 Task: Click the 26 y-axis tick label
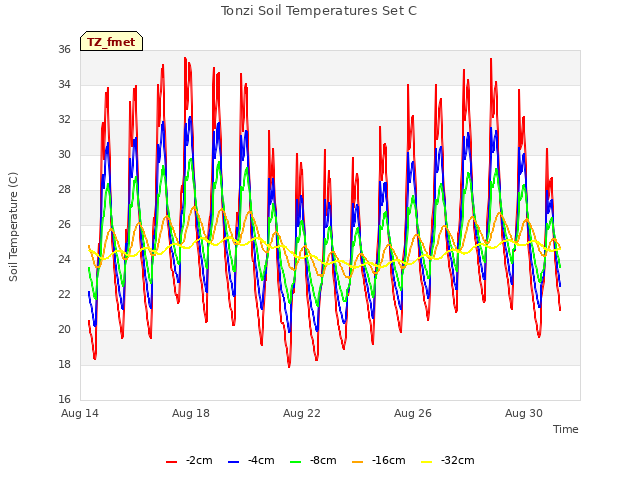coord(64,224)
